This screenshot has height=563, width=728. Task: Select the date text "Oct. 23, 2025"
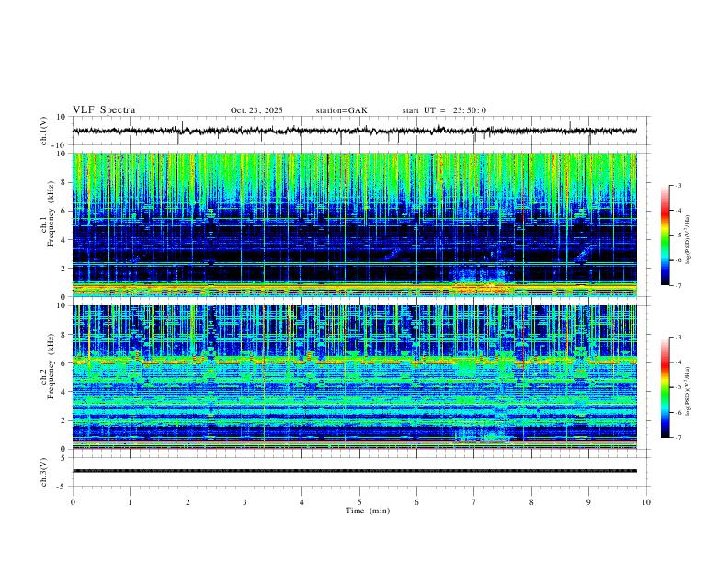[x=256, y=110]
